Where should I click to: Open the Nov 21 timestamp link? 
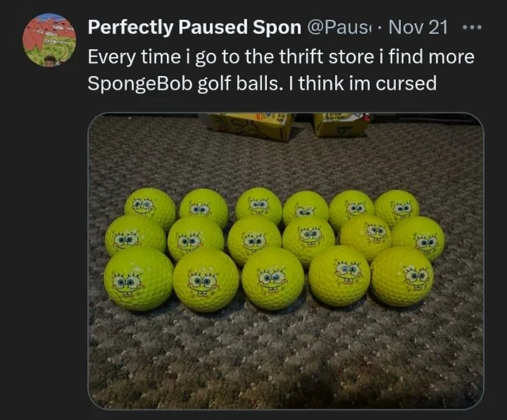[418, 27]
